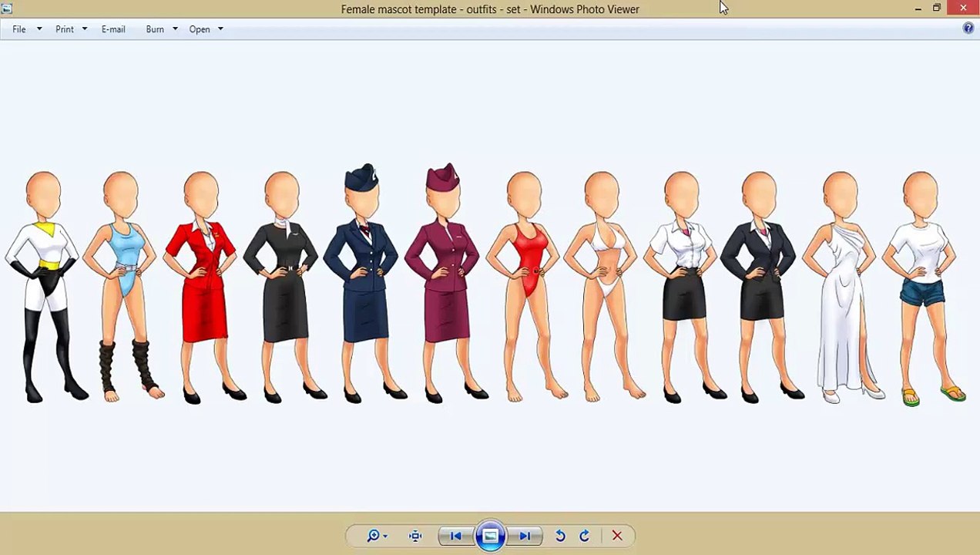Click the E-mail menu item
Viewport: 980px width, 555px height.
(x=113, y=29)
